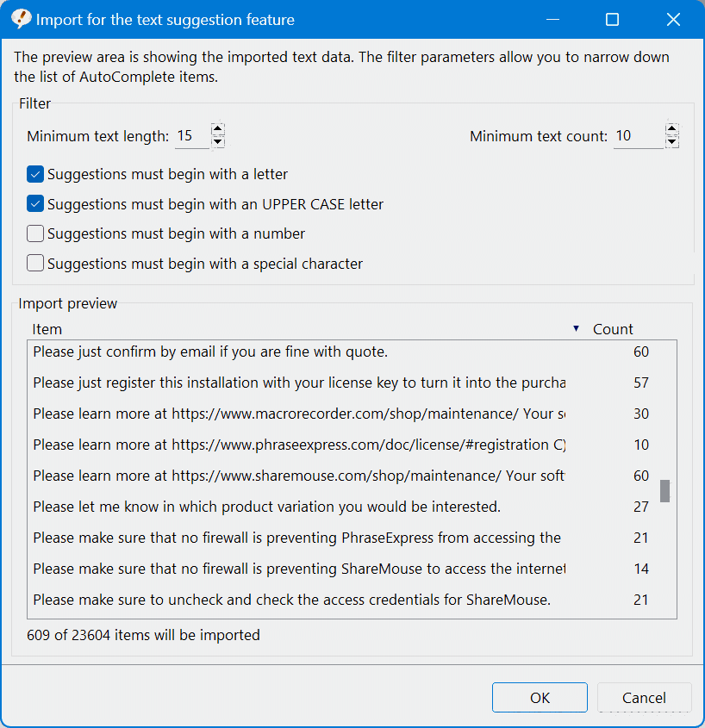Click inside the Minimum text length field
The image size is (705, 728).
click(191, 134)
